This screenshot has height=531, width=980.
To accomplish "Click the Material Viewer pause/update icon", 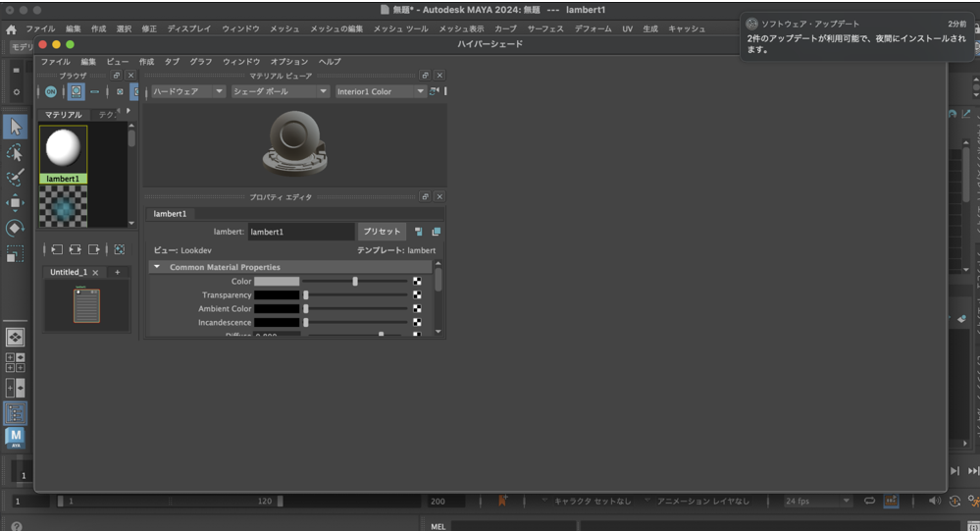I will coord(435,91).
